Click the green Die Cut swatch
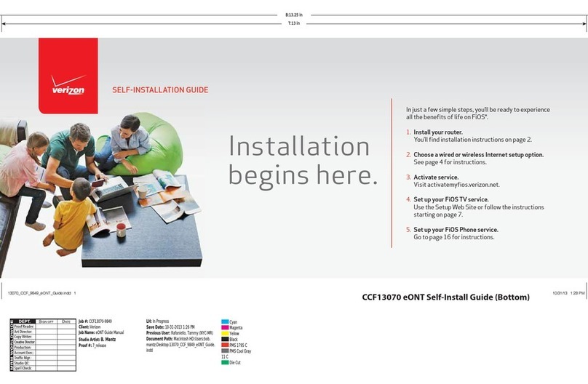 click(225, 362)
